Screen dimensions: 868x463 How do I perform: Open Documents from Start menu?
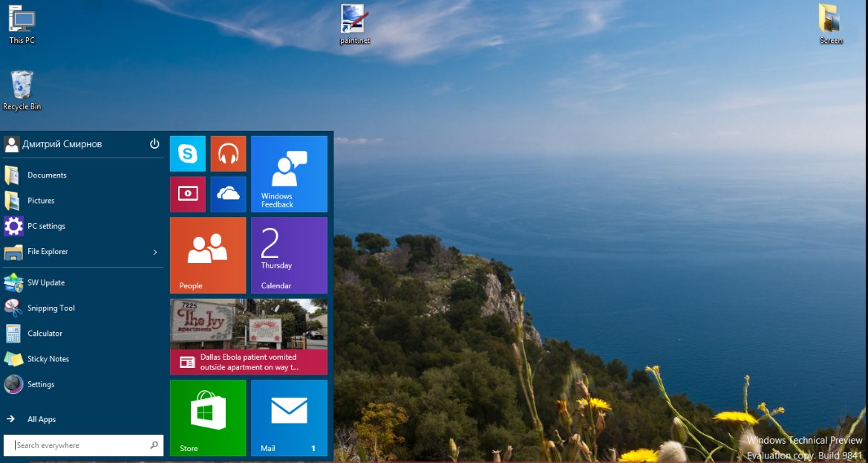(46, 175)
